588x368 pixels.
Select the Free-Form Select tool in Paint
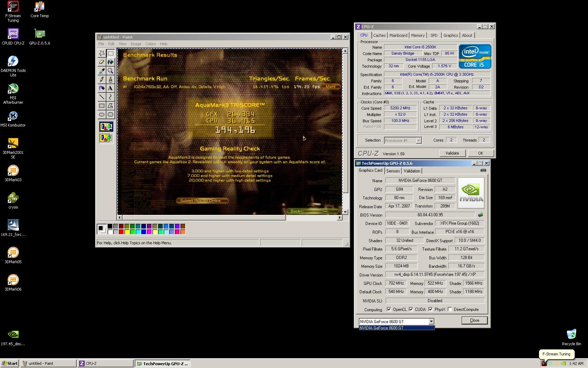[101, 53]
